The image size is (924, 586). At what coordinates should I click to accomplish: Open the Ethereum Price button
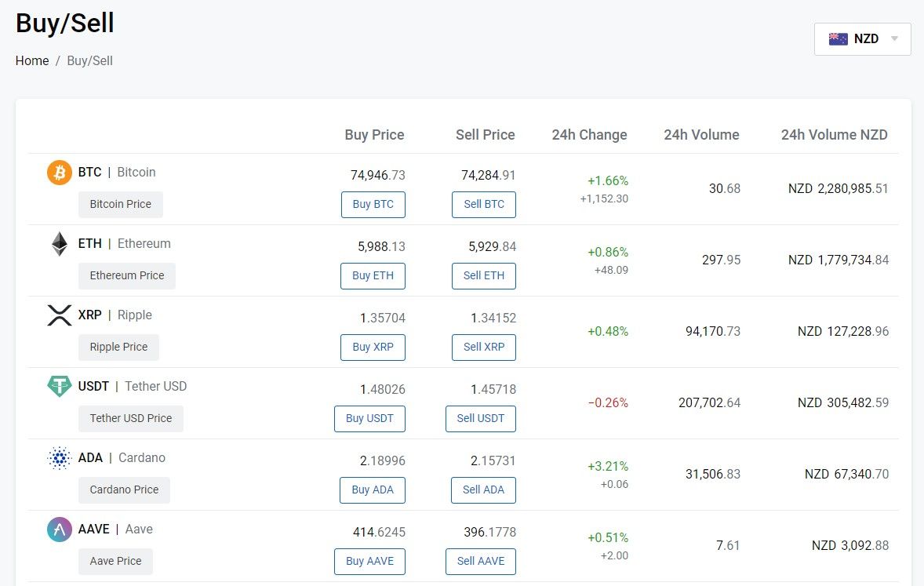pos(127,276)
